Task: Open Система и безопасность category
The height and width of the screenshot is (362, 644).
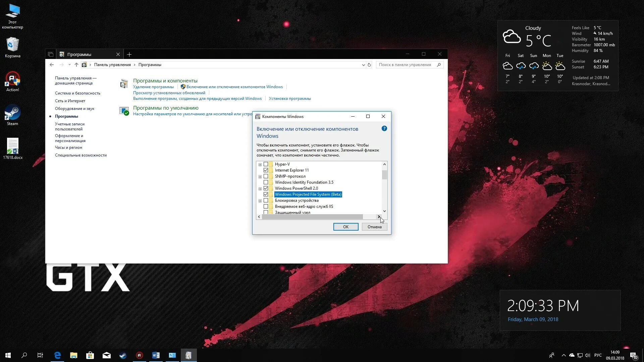Action: [x=77, y=93]
